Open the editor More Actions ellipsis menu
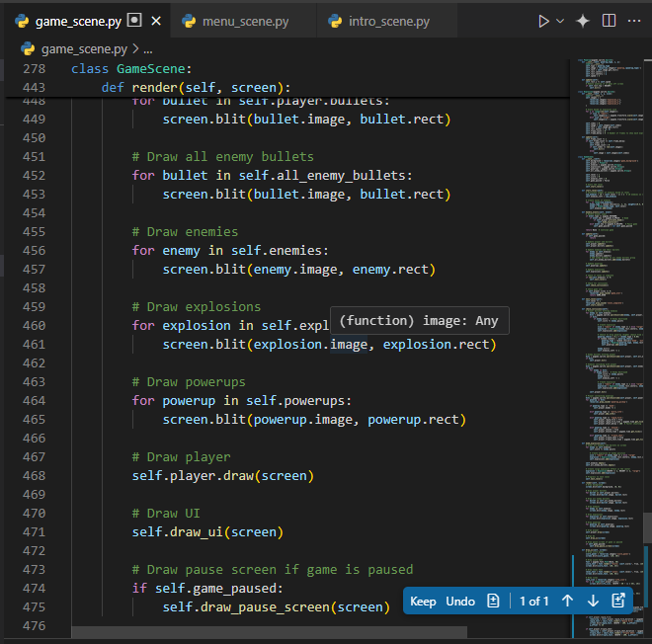The height and width of the screenshot is (644, 652). [633, 21]
